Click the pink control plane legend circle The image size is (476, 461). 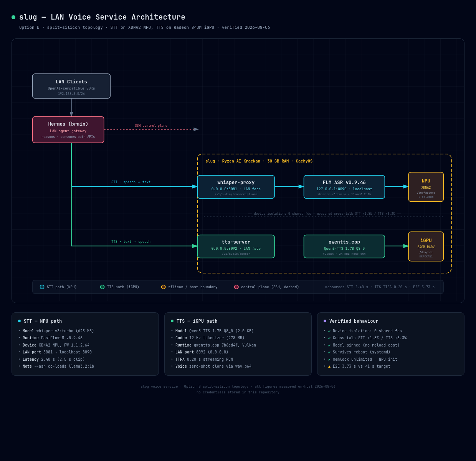tap(236, 287)
